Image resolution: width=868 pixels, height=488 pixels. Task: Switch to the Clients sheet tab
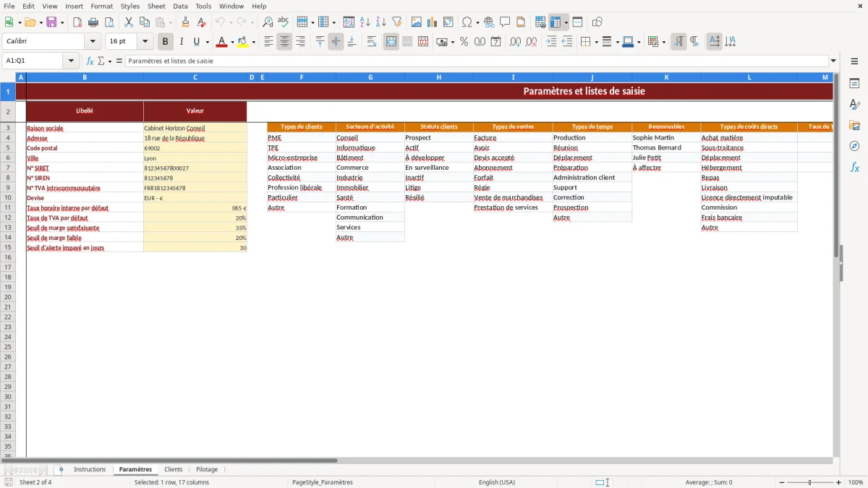(174, 469)
